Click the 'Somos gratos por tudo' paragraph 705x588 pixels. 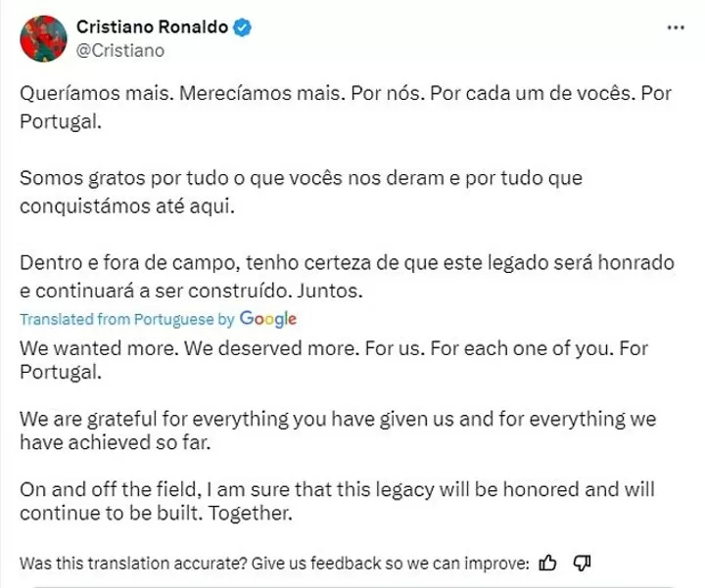(301, 193)
